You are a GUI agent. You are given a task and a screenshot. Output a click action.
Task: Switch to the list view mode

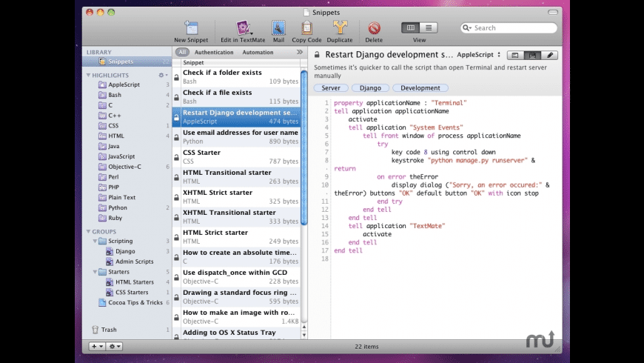(429, 27)
